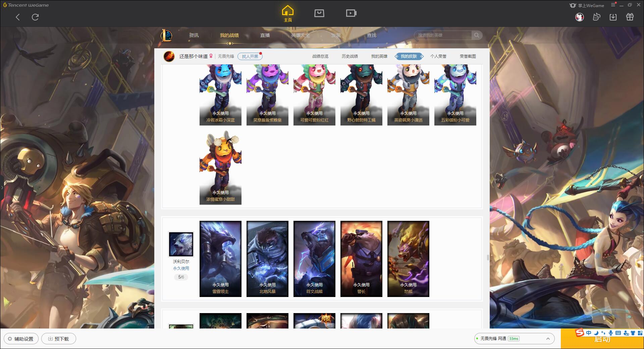Open the 我的英雄 sub-tab
Viewport: 644px width, 349px height.
tap(379, 56)
